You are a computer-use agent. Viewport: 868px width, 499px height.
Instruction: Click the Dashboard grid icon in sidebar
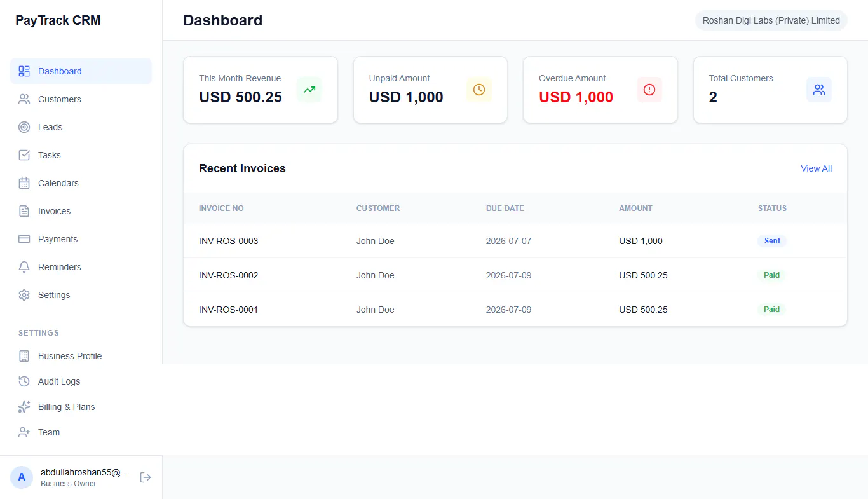pyautogui.click(x=24, y=71)
